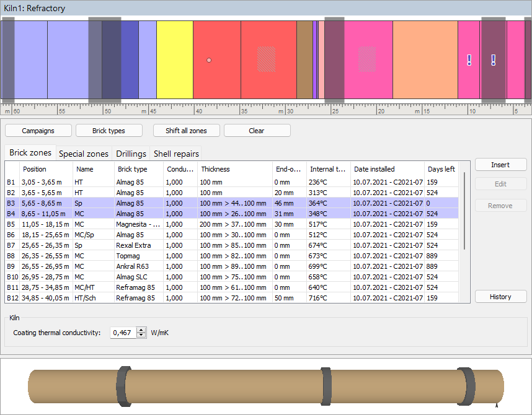Select row B7 with Rexal Extra brick
This screenshot has width=532, height=415.
[232, 245]
